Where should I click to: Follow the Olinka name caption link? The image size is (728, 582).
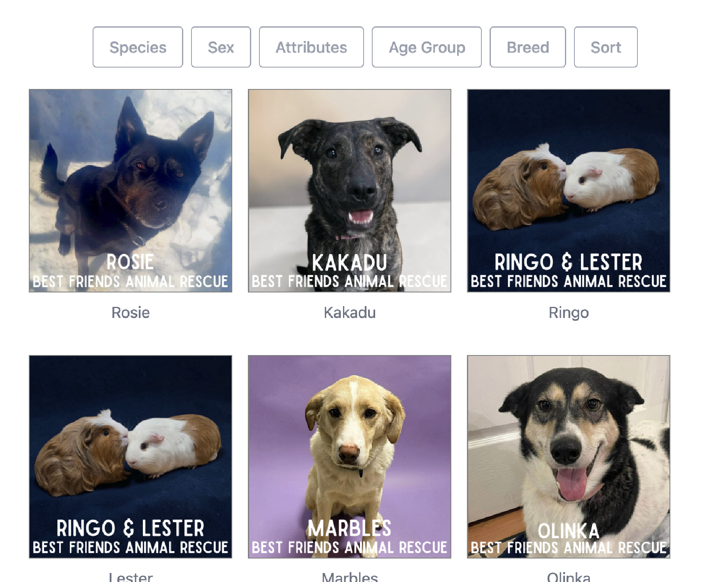tap(569, 577)
